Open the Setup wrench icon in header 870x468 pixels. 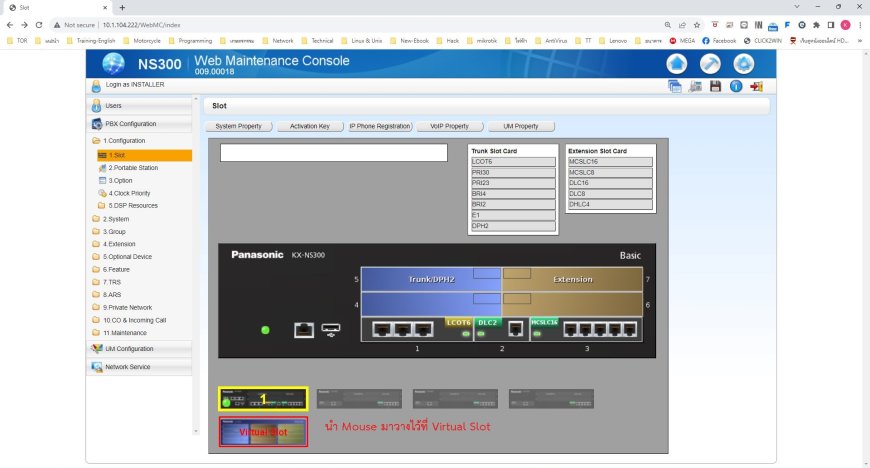point(710,64)
